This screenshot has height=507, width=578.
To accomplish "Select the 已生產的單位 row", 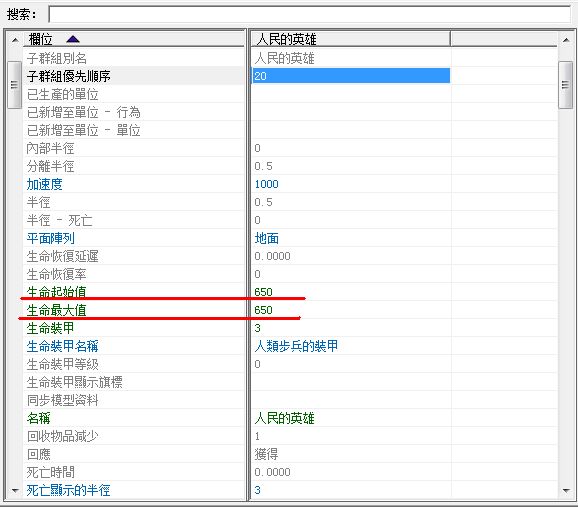I will 133,94.
